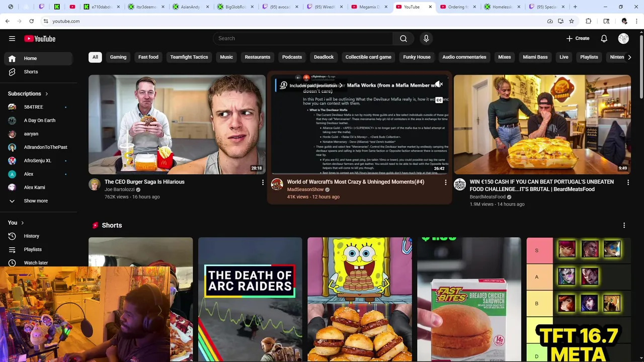Open AfroSenju XL subscription
This screenshot has width=644, height=362.
coord(39,160)
